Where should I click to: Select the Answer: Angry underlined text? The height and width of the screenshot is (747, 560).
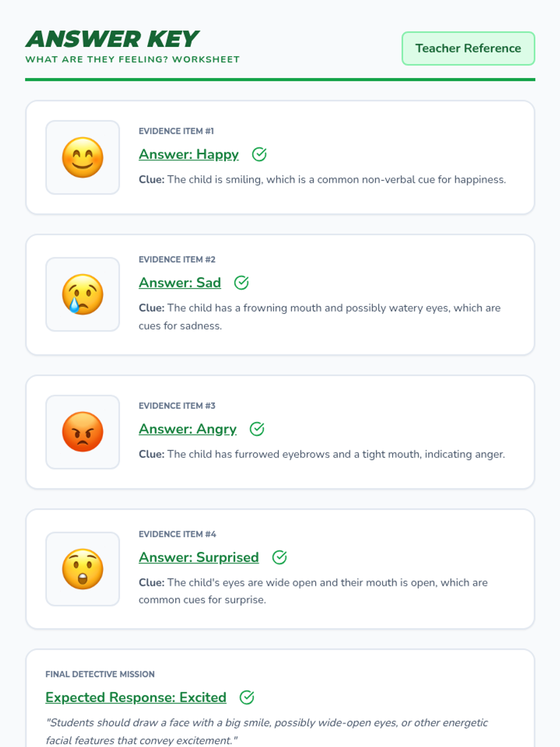click(x=188, y=429)
